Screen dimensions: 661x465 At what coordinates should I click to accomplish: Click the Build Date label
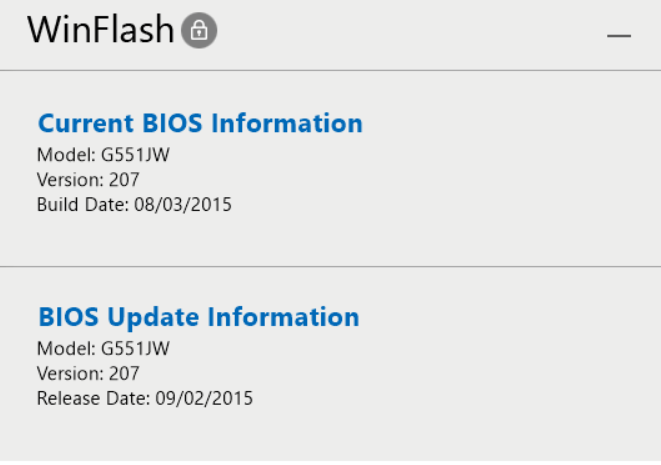pos(83,204)
